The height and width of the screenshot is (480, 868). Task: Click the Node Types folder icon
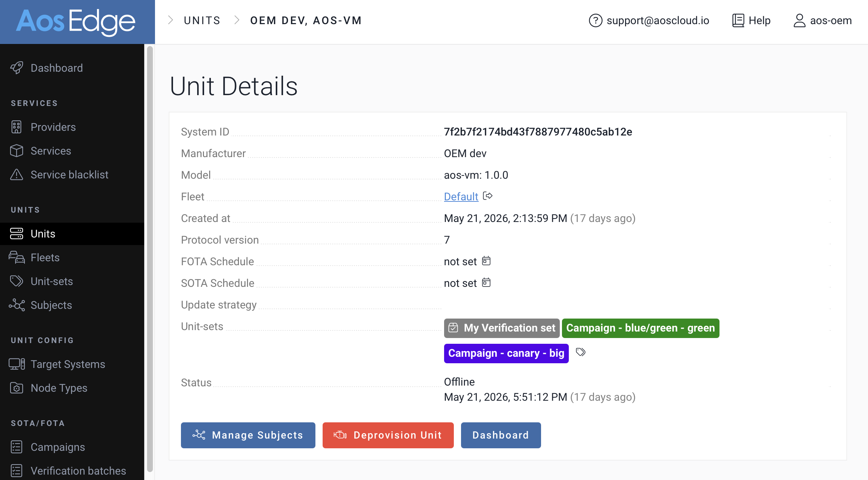[17, 388]
